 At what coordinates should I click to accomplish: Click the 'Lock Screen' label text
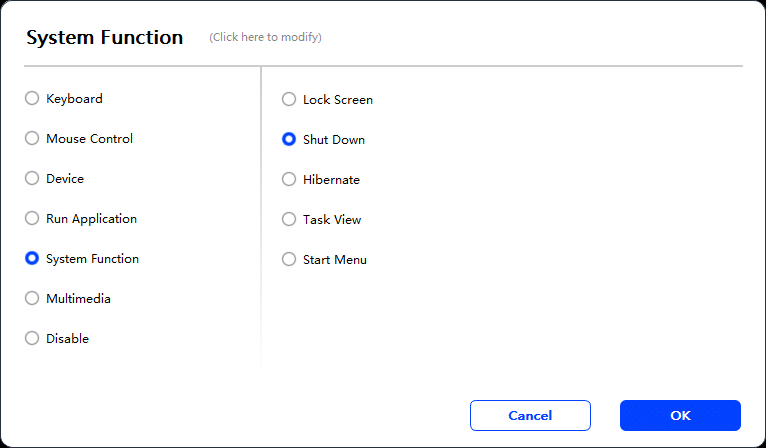pyautogui.click(x=338, y=100)
